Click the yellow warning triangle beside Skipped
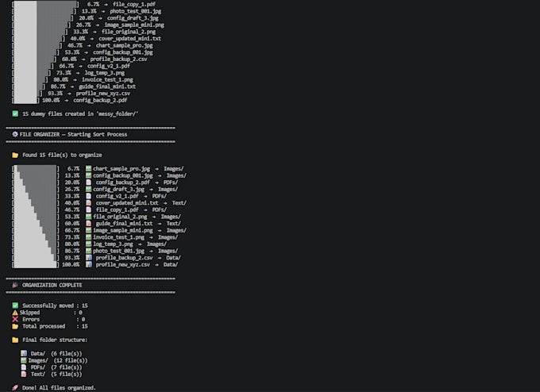The width and height of the screenshot is (540, 392). 15,313
